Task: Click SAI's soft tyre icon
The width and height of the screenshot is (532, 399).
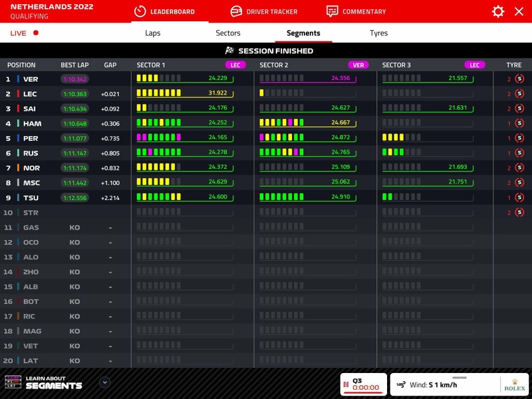Action: (x=519, y=108)
